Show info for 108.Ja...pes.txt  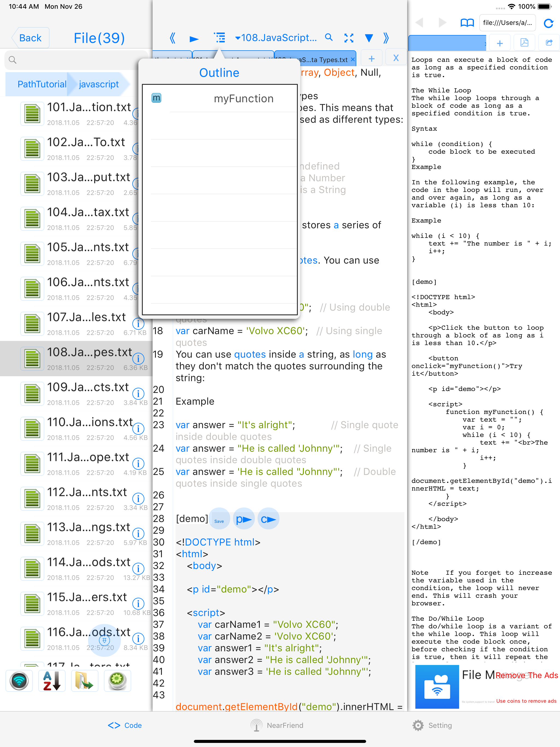138,358
